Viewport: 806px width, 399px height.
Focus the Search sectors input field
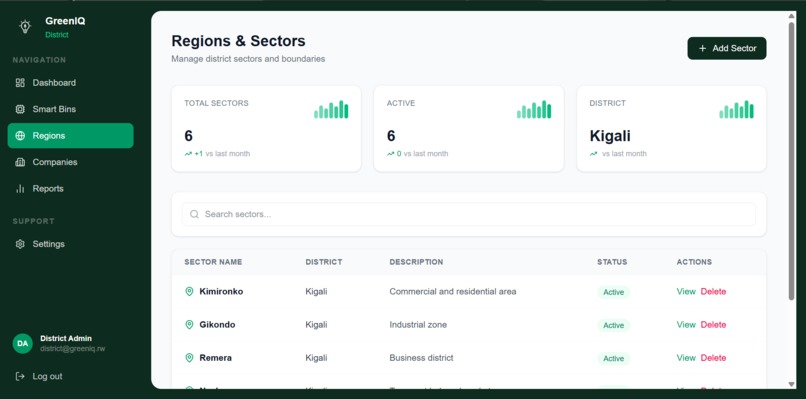tap(469, 214)
